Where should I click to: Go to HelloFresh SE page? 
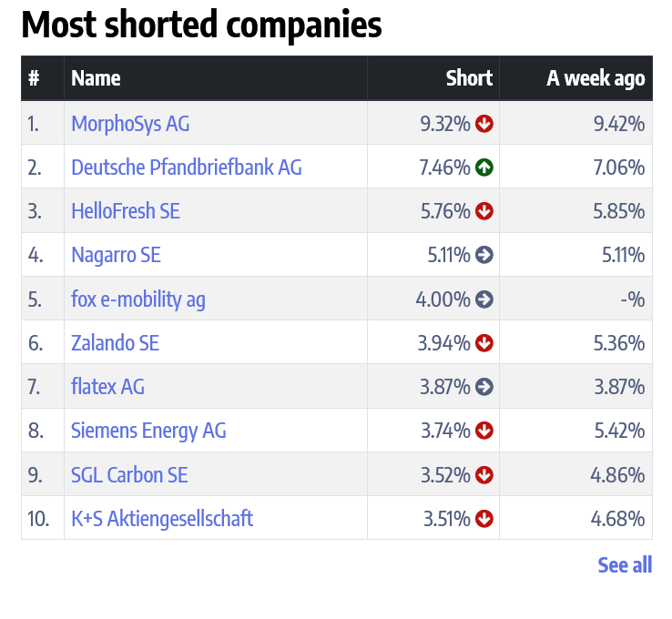[x=126, y=211]
